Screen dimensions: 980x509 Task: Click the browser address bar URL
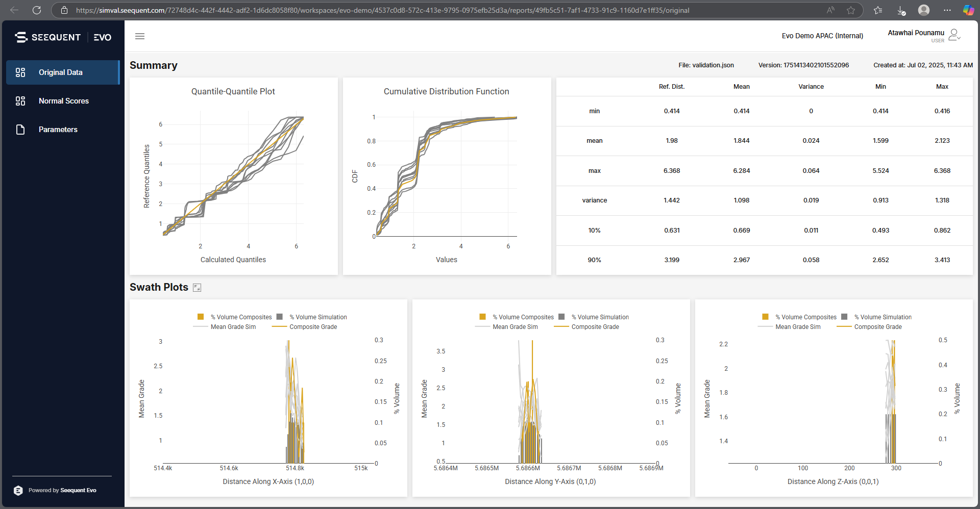click(x=383, y=10)
